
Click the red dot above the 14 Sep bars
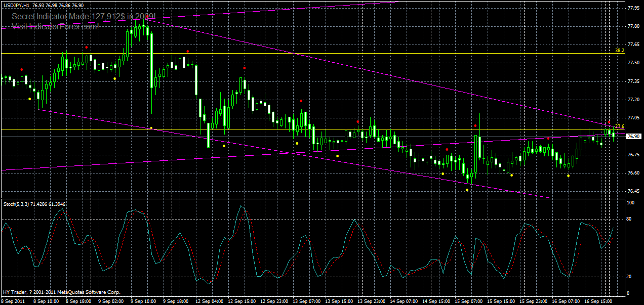(447, 149)
